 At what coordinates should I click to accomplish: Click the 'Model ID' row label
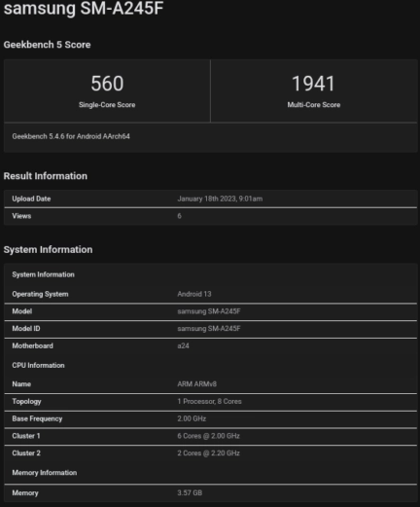[26, 328]
